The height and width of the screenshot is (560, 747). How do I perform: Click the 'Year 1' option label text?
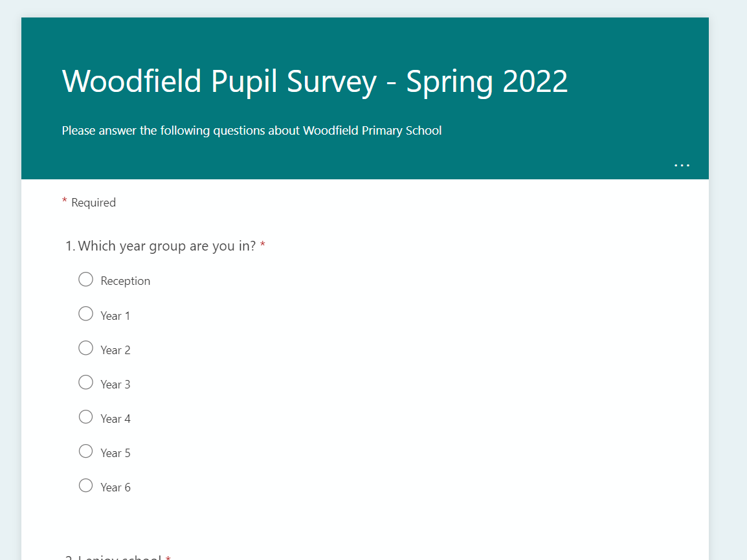click(115, 316)
